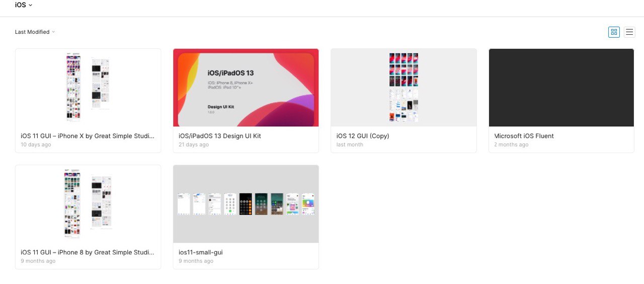Click the Microsoft iOS Fluent file title
The width and height of the screenshot is (644, 284).
[524, 136]
